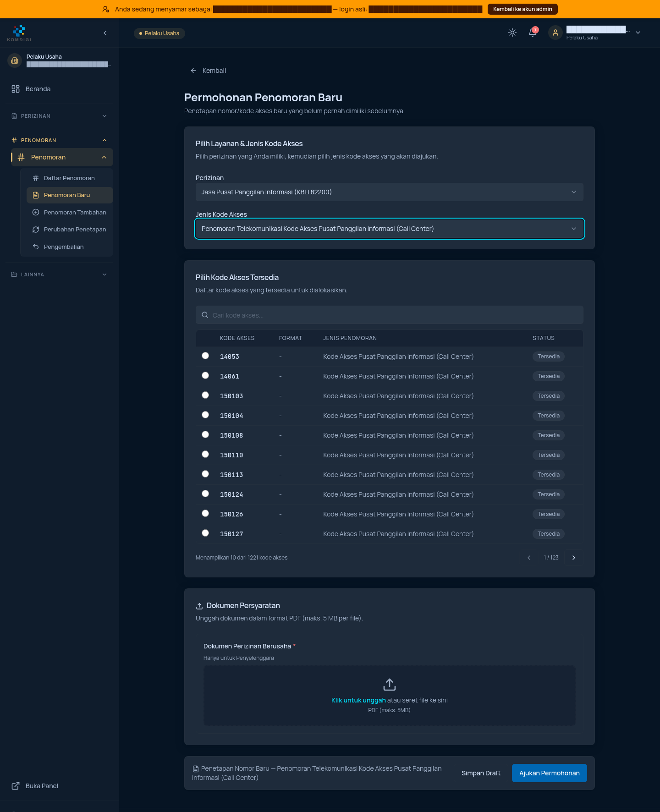
Task: Open Buka Panel external link icon
Action: tap(16, 786)
